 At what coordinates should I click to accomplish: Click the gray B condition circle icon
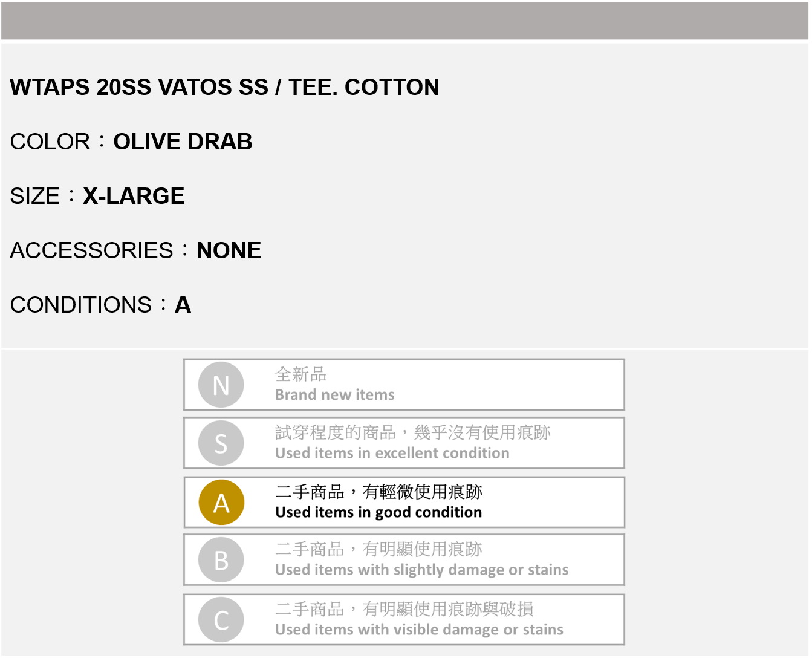pyautogui.click(x=221, y=560)
